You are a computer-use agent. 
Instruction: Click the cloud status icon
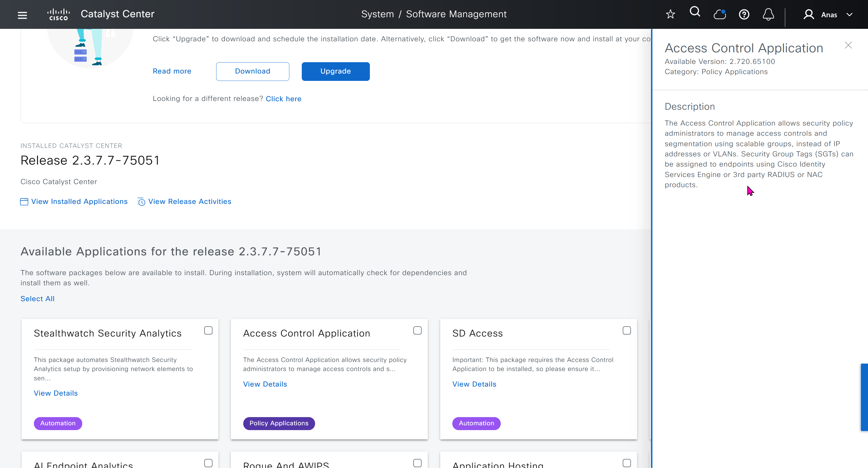click(719, 14)
